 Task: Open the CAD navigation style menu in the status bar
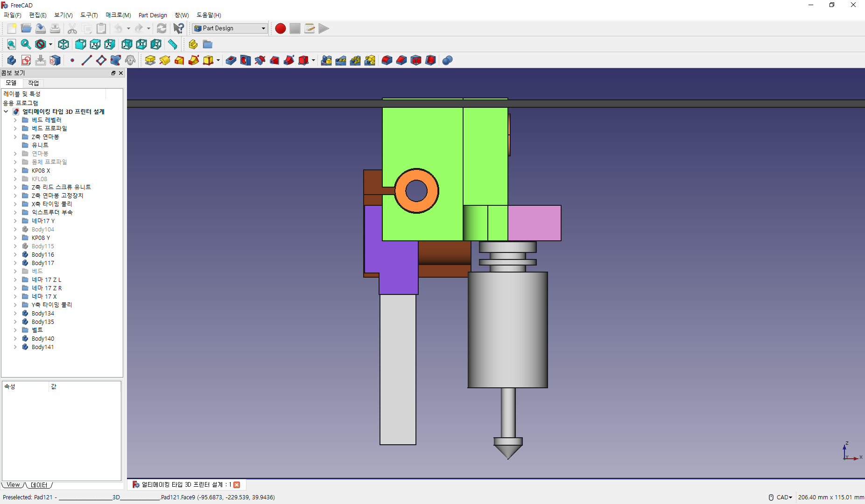784,497
